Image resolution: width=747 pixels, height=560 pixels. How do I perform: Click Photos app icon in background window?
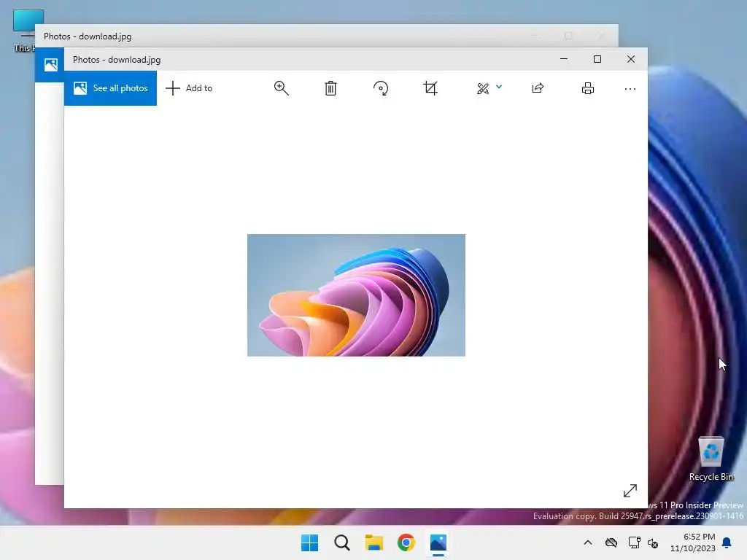click(50, 64)
